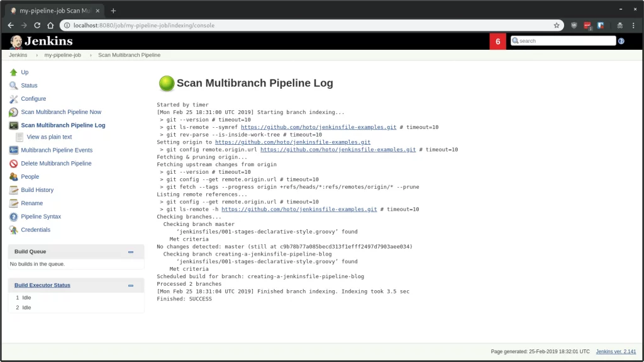Image resolution: width=644 pixels, height=362 pixels.
Task: Open Multibranch Pipeline Events
Action: click(x=57, y=150)
